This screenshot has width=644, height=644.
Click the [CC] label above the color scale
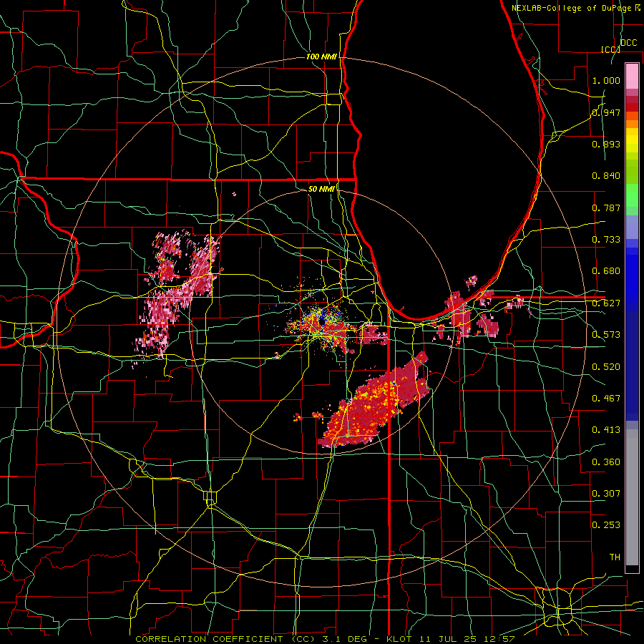pos(611,49)
